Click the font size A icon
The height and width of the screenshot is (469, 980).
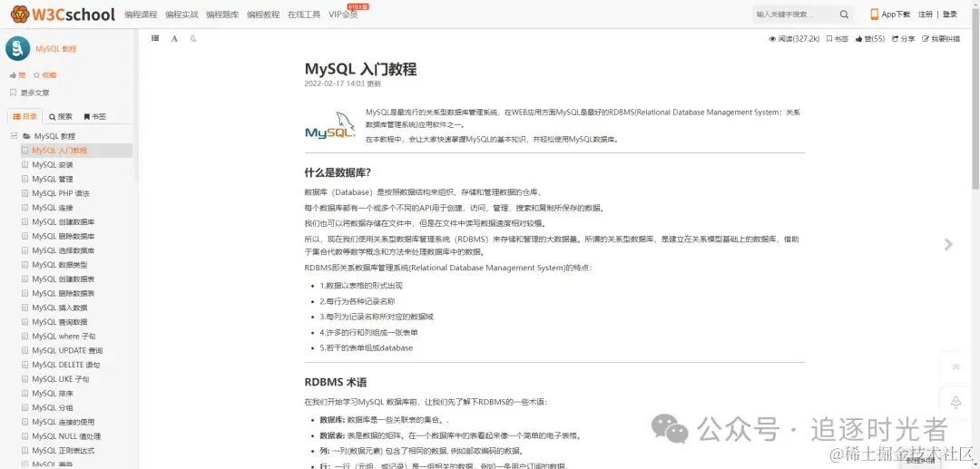[x=174, y=39]
